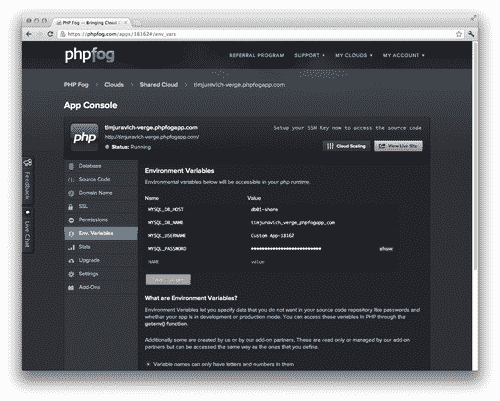
Task: Open the Referral Program page
Action: tap(257, 55)
